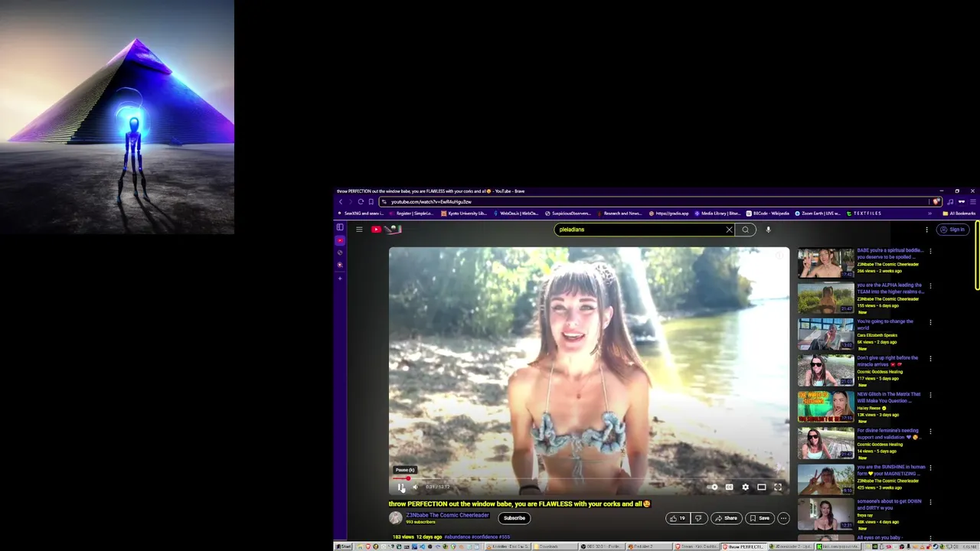Open the Windows Start button
Image resolution: width=980 pixels, height=551 pixels.
pos(343,546)
